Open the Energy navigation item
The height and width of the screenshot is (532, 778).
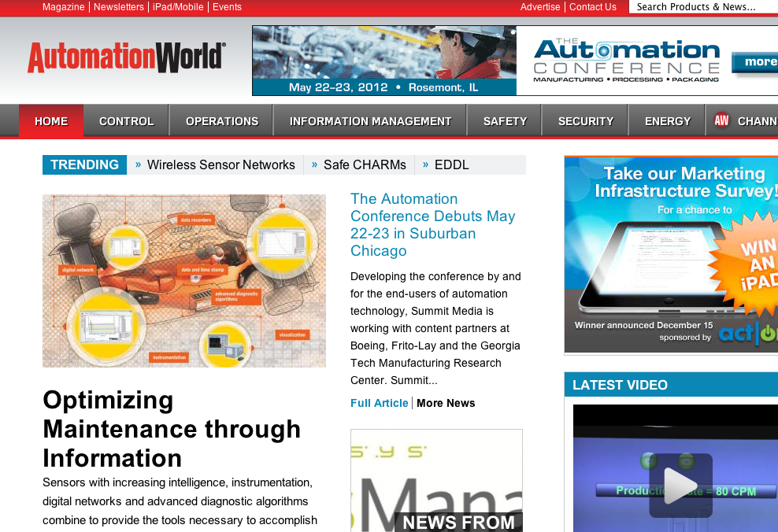tap(667, 121)
